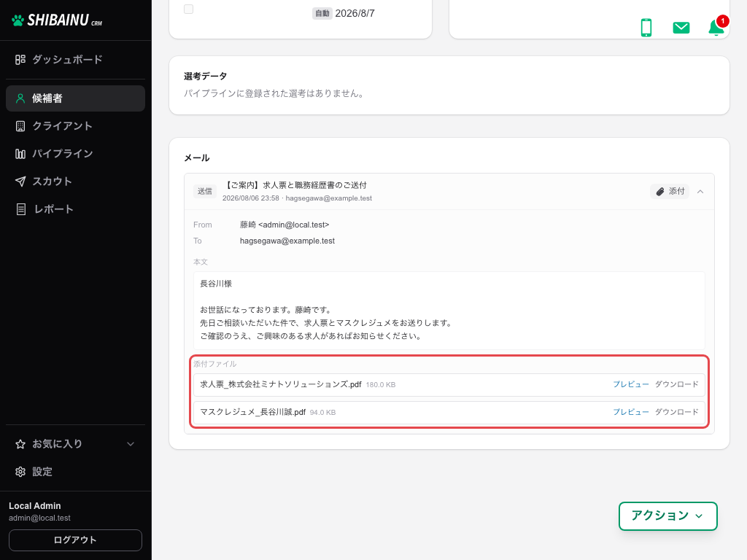Screen dimensions: 747x560
Task: Download マスクレジュメ_長谷川誠.pdf
Action: (x=676, y=412)
